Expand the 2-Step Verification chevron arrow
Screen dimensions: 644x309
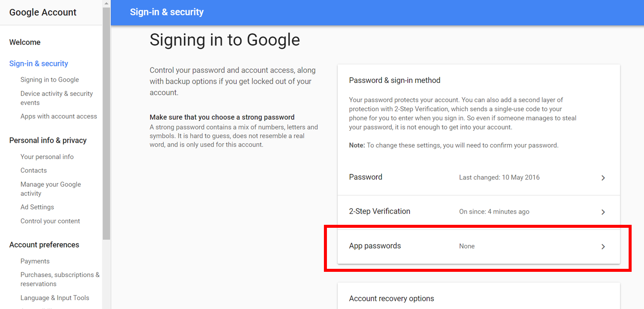[603, 212]
